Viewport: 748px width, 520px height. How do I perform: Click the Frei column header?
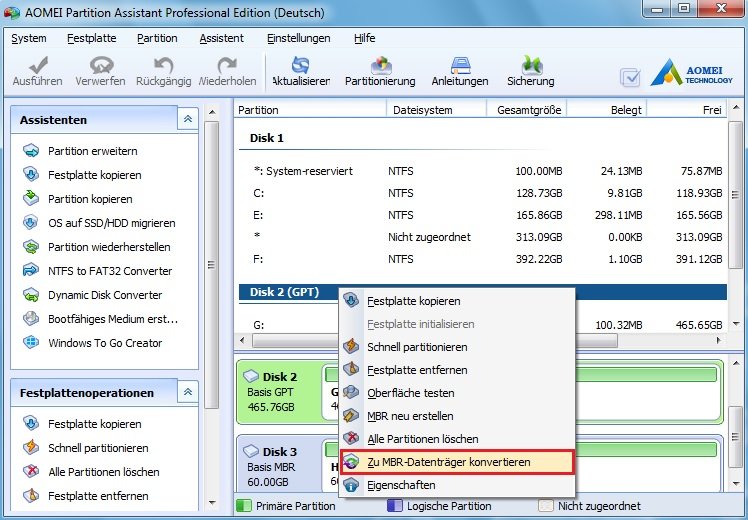tap(686, 110)
